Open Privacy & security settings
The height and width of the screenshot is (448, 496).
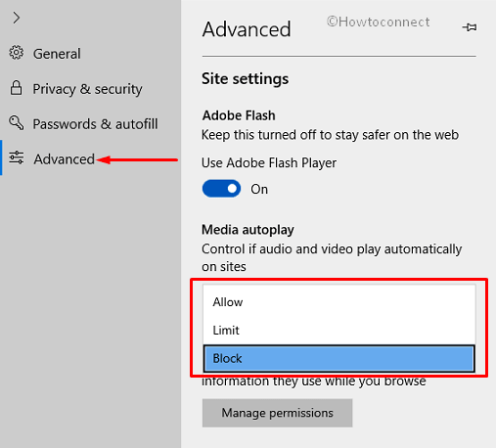coord(87,89)
